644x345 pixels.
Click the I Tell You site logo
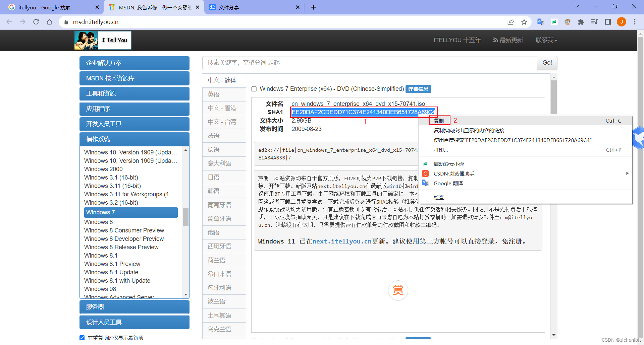[103, 40]
